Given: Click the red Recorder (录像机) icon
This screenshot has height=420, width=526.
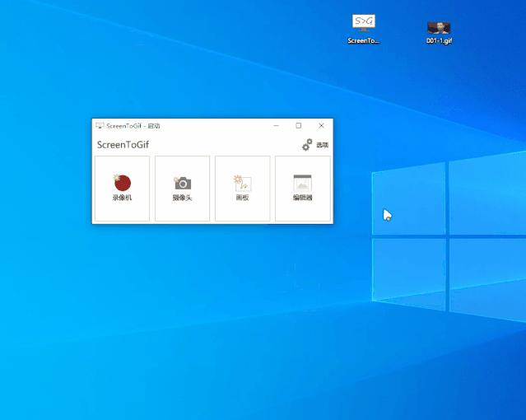Looking at the screenshot, I should [122, 183].
